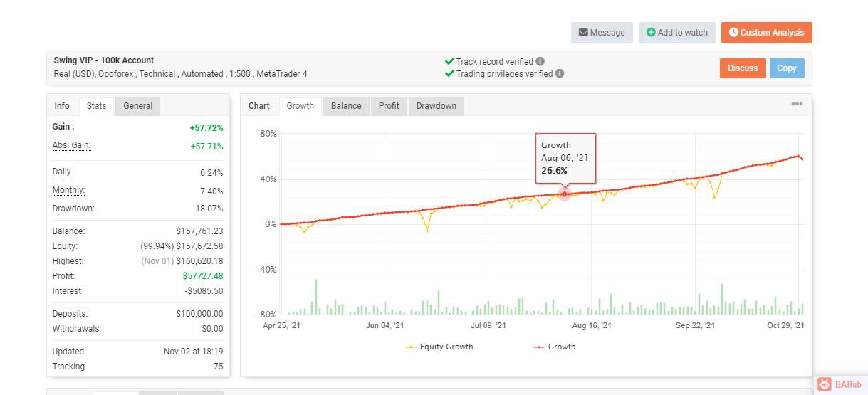The image size is (868, 395).
Task: Click the Add to watch button
Action: pyautogui.click(x=677, y=33)
